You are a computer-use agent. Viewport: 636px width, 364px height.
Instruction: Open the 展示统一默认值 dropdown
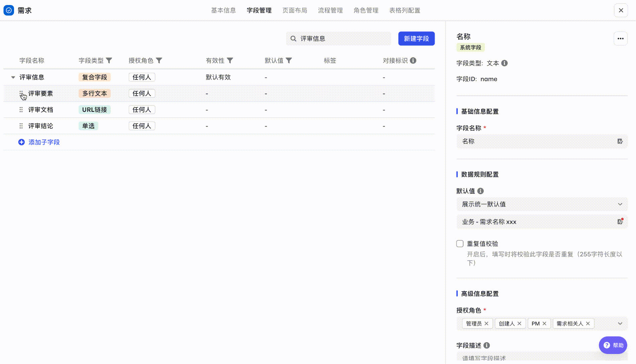coord(542,204)
